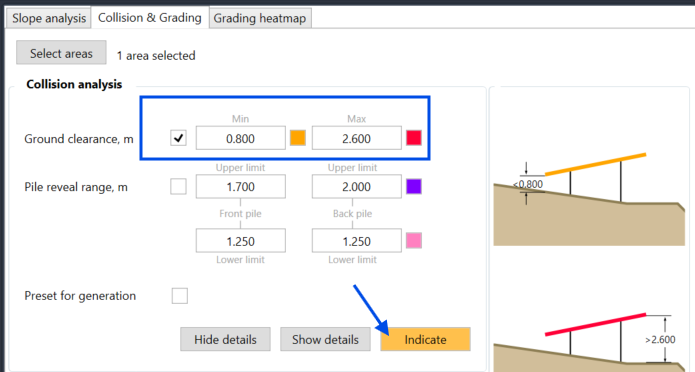Click the orange Indicate button
Screen dimensions: 695x372
point(426,339)
